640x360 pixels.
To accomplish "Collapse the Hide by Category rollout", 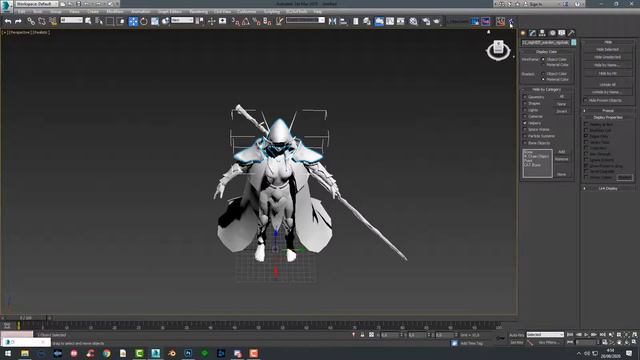I will pos(547,89).
